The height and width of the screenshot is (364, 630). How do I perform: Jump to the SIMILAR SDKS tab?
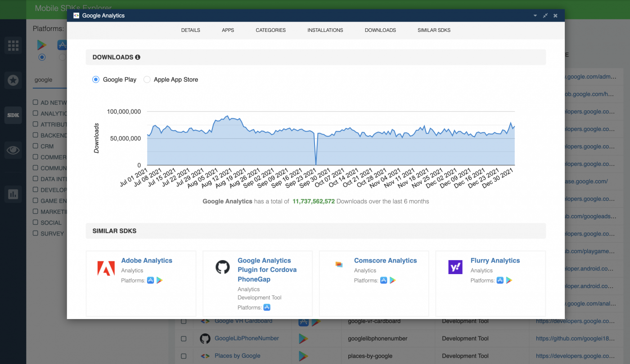click(x=434, y=30)
